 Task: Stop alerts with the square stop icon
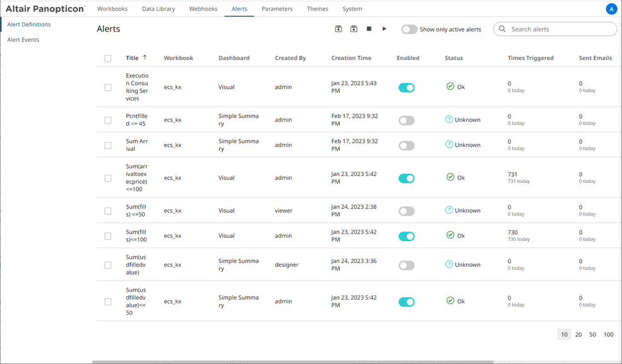[x=369, y=29]
